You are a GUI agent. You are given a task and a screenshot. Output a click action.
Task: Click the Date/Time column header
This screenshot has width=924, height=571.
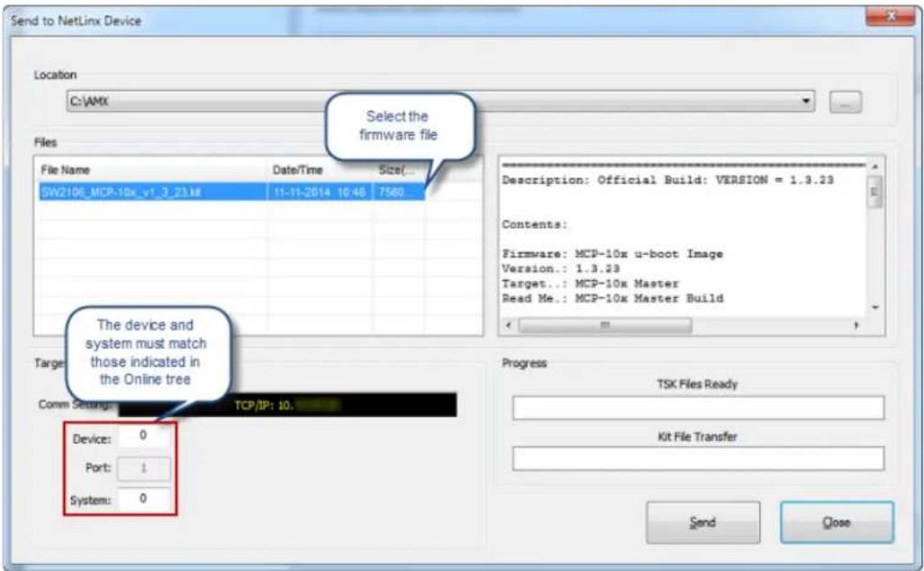click(320, 169)
